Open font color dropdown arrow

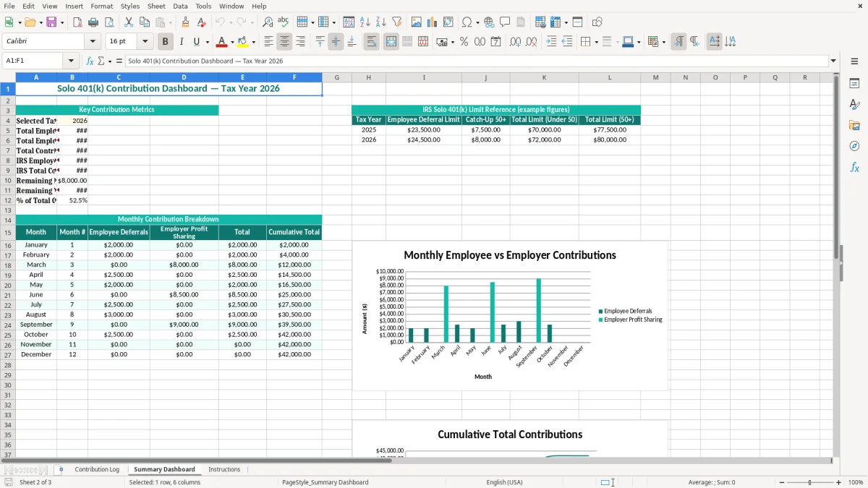[232, 42]
